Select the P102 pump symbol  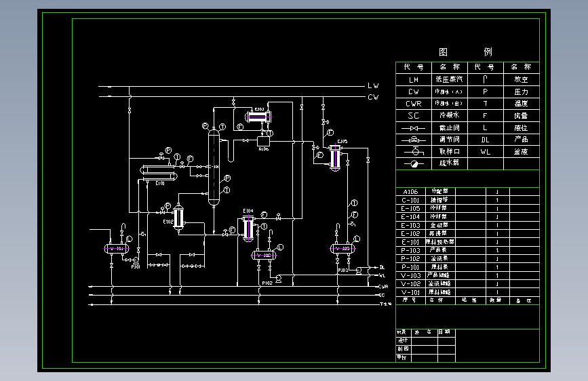[x=279, y=278]
